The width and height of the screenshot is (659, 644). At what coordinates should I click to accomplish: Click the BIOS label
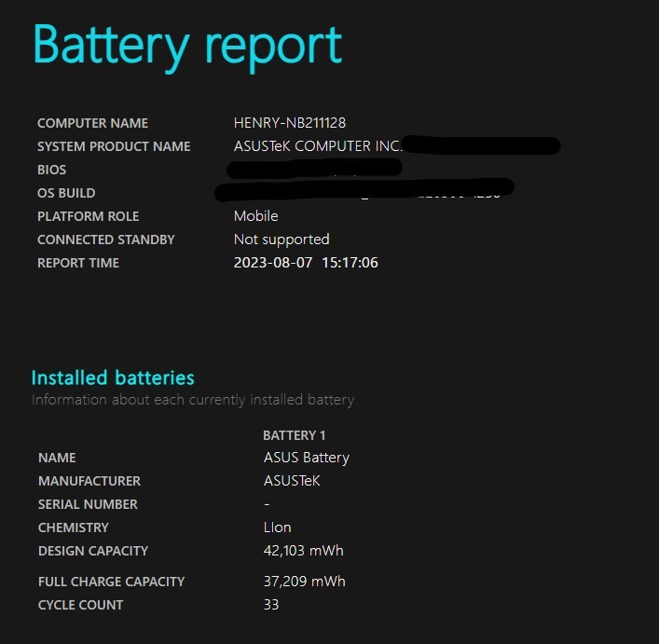(x=51, y=170)
